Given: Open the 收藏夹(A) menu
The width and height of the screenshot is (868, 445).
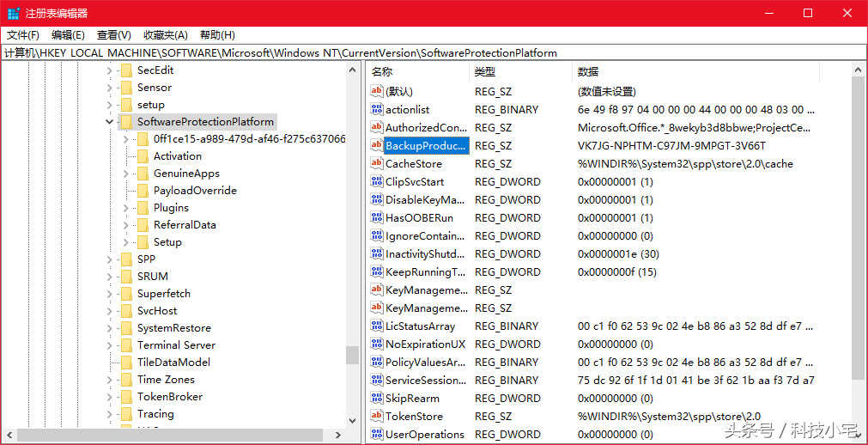Looking at the screenshot, I should [166, 35].
